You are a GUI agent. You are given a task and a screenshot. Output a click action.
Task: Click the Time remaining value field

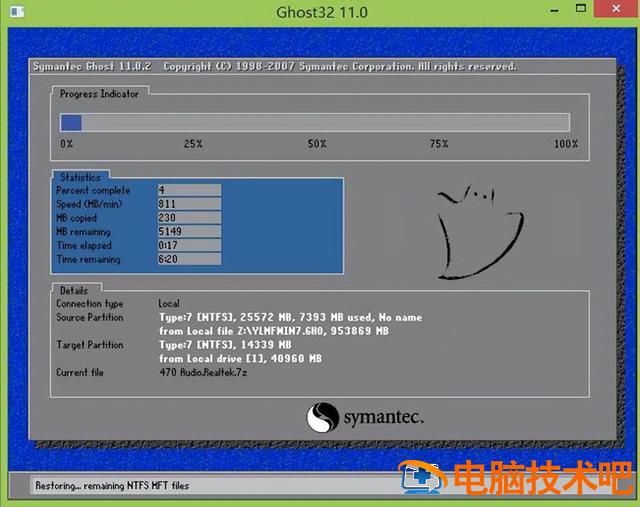pyautogui.click(x=189, y=260)
